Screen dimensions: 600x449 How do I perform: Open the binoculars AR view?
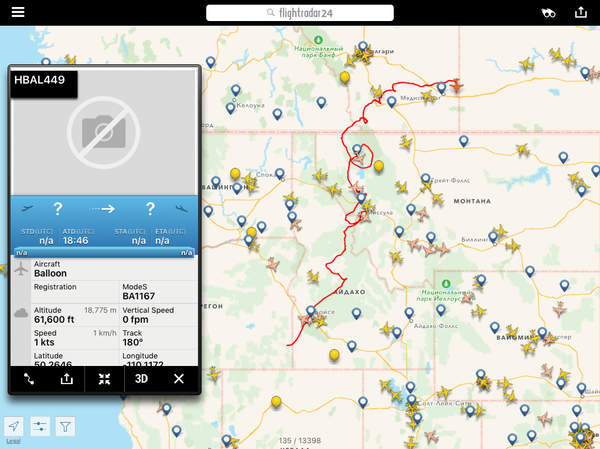[x=548, y=13]
